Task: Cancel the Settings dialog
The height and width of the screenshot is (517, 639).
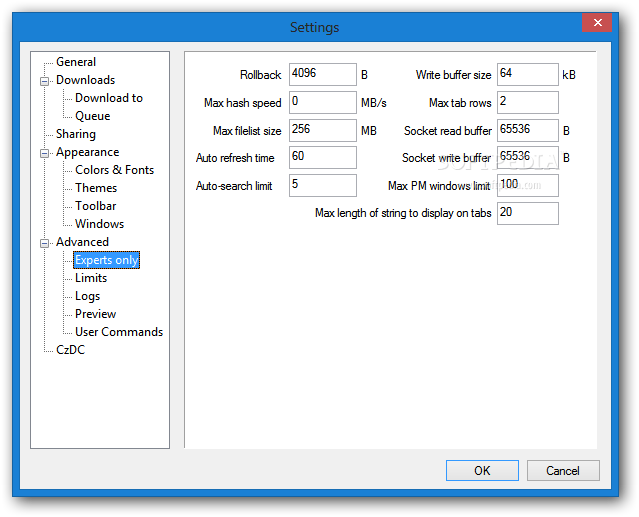Action: 563,471
